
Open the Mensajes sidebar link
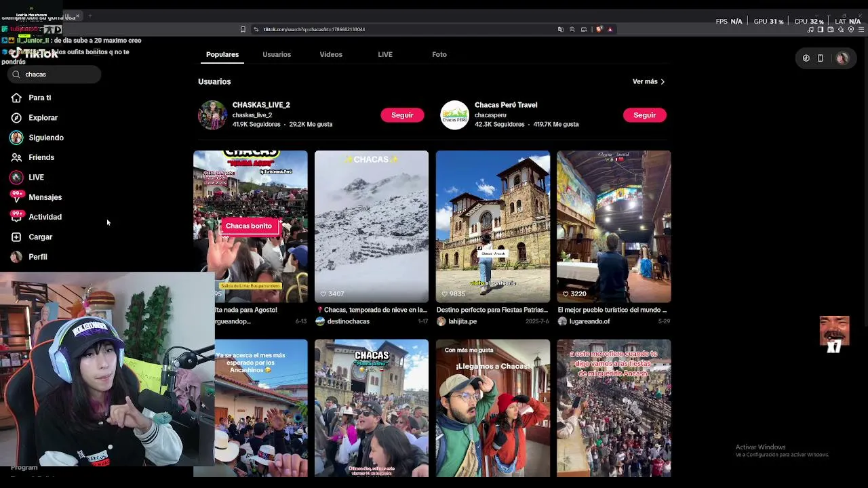(x=45, y=197)
